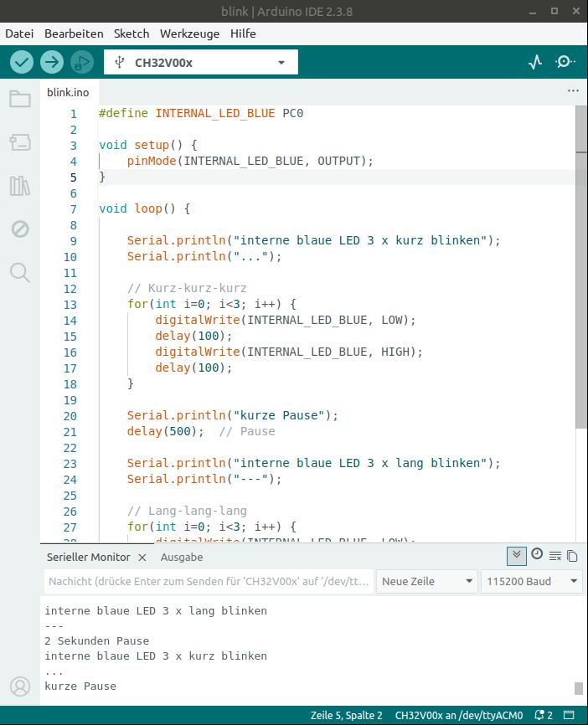
Task: Click the '// Kurz-kurz-kurz' comment
Action: [x=187, y=288]
